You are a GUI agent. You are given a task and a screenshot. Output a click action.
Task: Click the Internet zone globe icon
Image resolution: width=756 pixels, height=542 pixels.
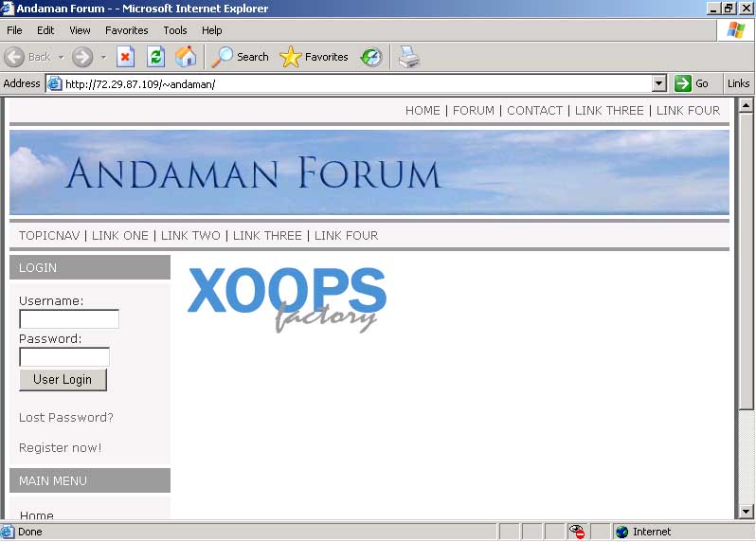coord(622,532)
